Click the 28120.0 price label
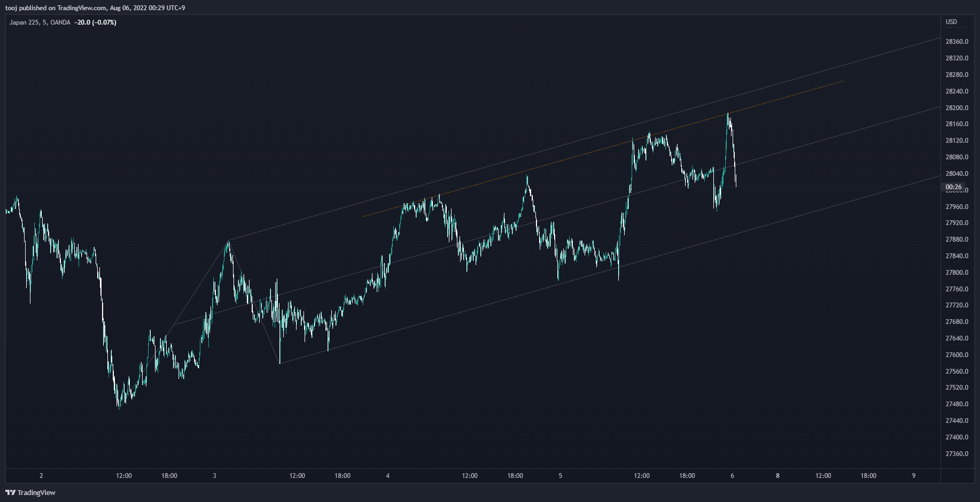The width and height of the screenshot is (980, 502). (957, 141)
